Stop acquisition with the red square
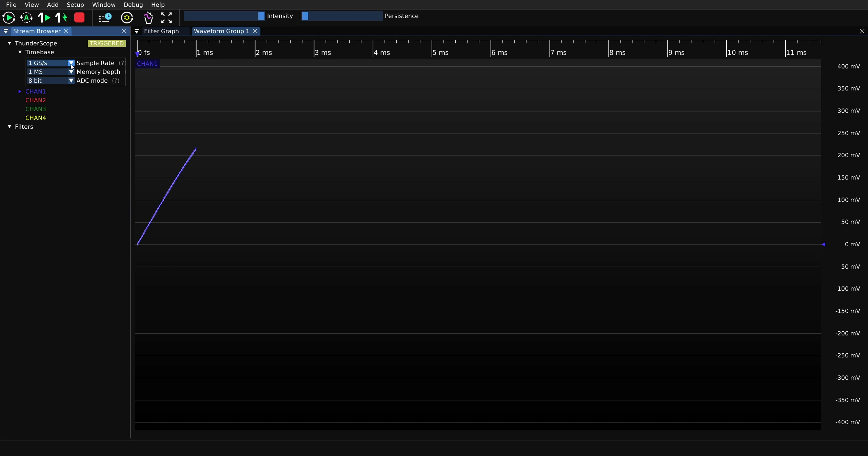Screen dimensions: 868x456 point(79,18)
